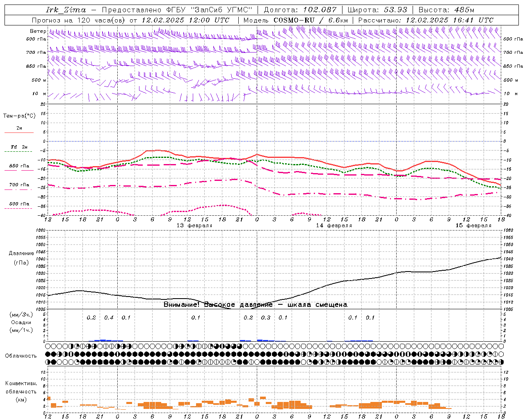
Task: Click the grid resolution 6.6км
Action: tap(338, 20)
